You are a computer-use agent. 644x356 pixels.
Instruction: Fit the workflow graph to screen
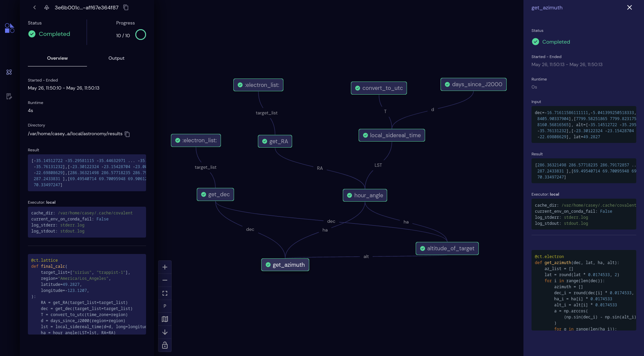(x=165, y=293)
